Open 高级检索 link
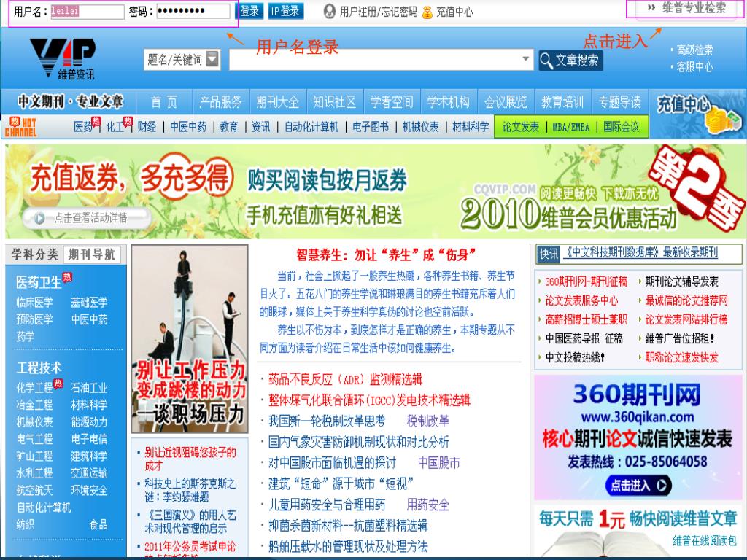Image resolution: width=747 pixels, height=560 pixels. pos(694,50)
